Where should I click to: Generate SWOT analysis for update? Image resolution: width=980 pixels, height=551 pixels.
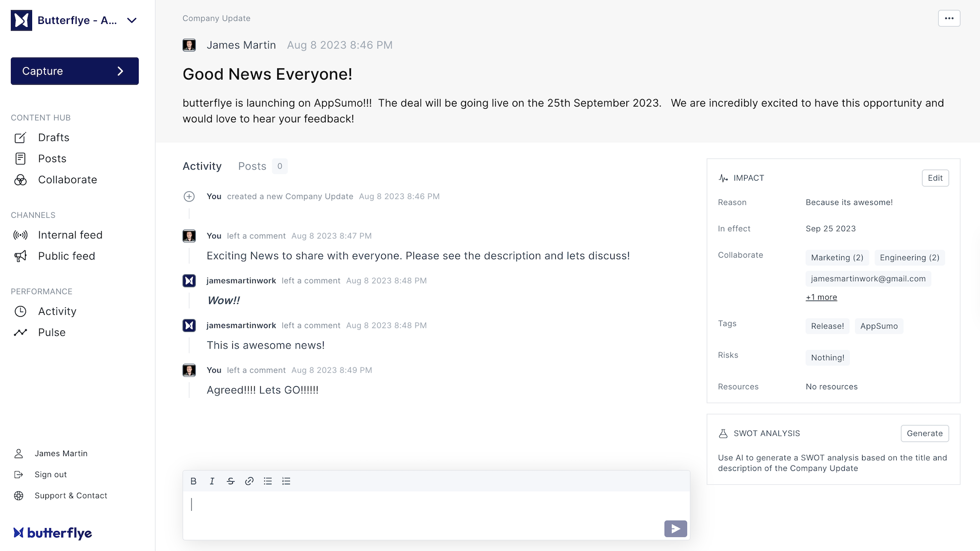point(924,433)
